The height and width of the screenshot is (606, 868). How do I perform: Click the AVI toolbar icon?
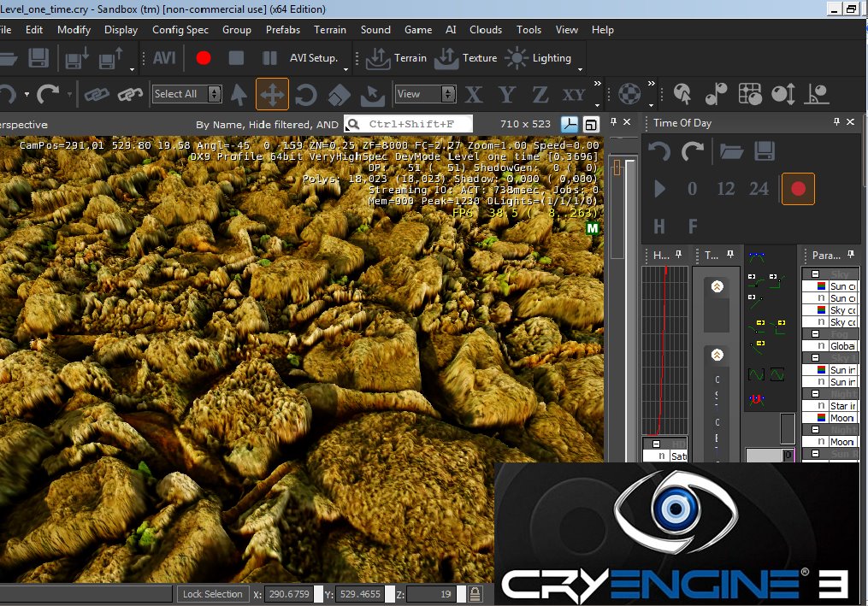[164, 57]
